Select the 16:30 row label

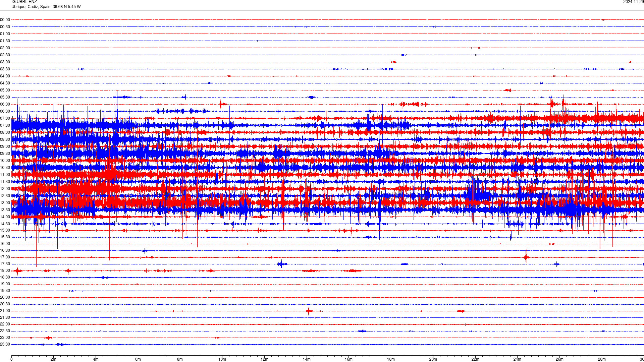(5, 250)
